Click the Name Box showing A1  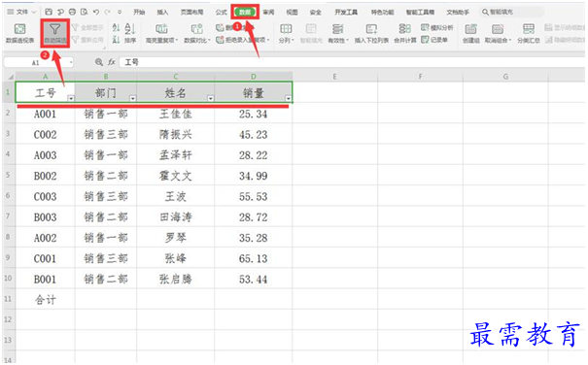[x=38, y=62]
